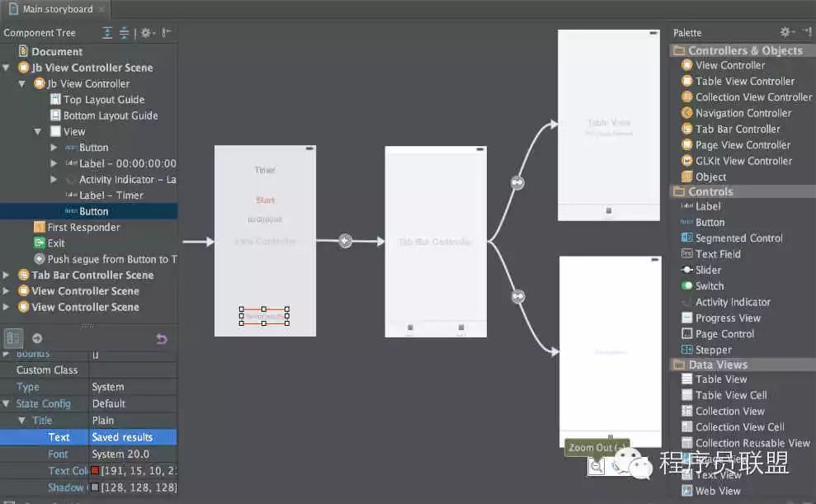816x504 pixels.
Task: Expand the Tab Bar Controller Scene node
Action: coord(7,276)
